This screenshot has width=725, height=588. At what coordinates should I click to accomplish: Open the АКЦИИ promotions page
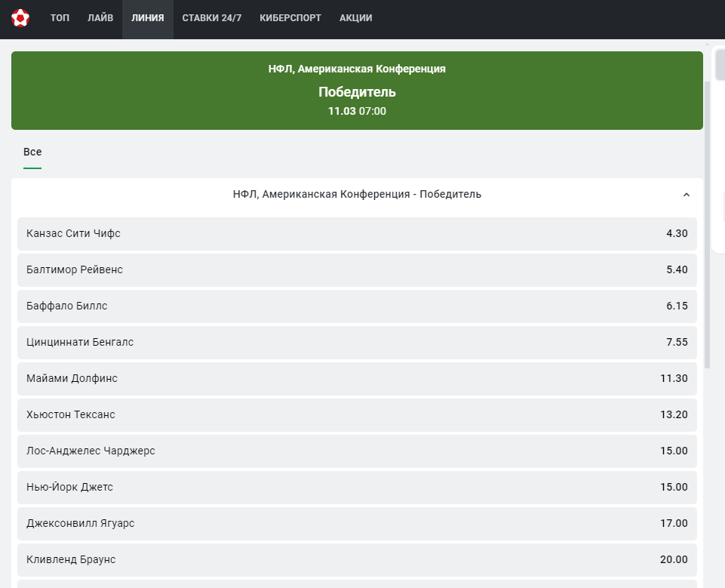[x=355, y=18]
